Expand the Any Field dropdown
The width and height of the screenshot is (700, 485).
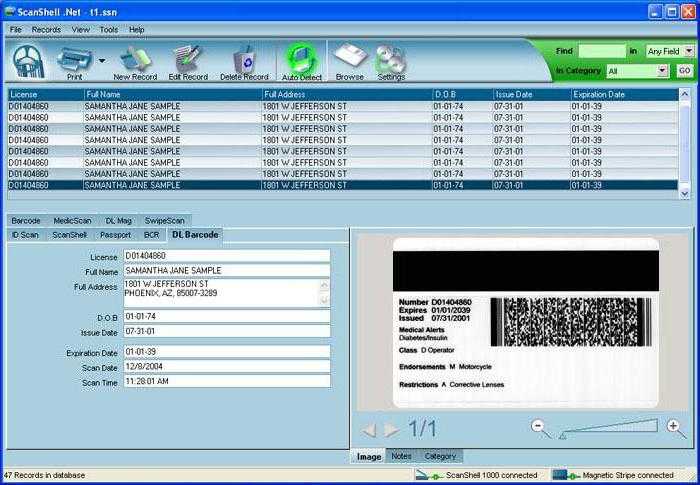pyautogui.click(x=689, y=51)
